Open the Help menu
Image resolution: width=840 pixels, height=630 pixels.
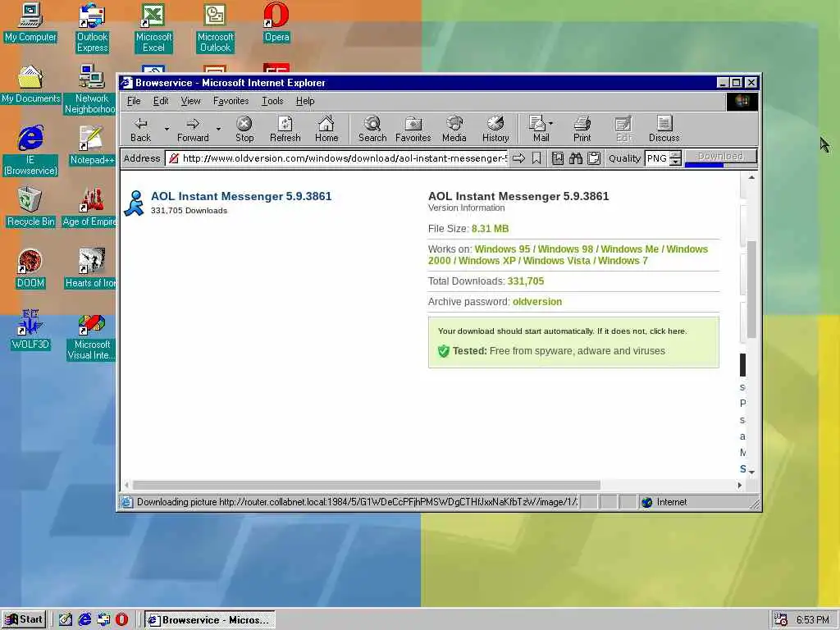pos(305,101)
